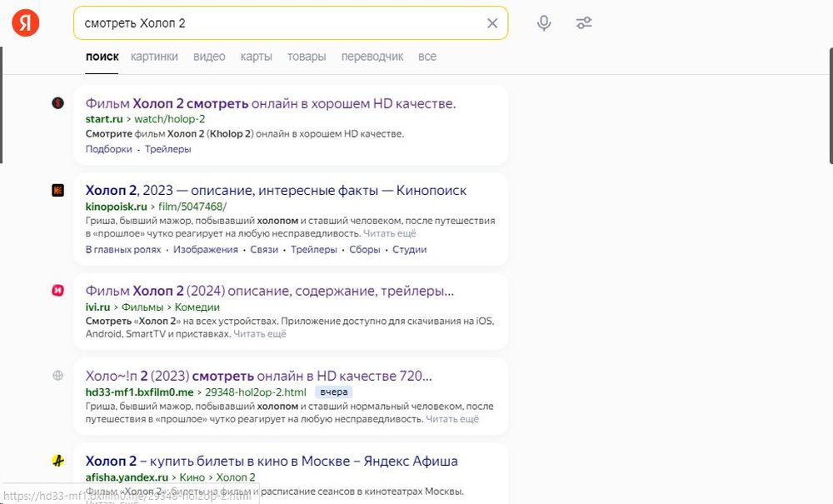Image resolution: width=833 pixels, height=504 pixels.
Task: Click the Kinopoisk favicon icon
Action: pos(58,190)
